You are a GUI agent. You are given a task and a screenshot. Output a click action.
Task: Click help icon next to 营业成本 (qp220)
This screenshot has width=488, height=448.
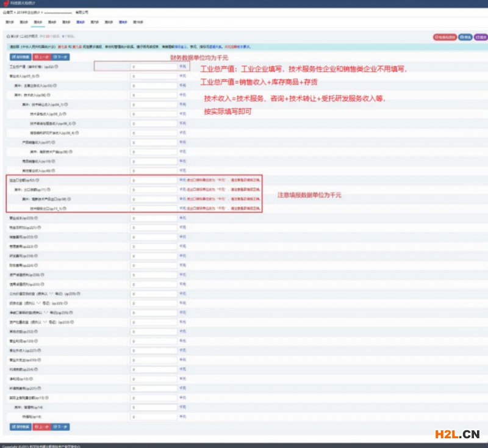(x=36, y=218)
